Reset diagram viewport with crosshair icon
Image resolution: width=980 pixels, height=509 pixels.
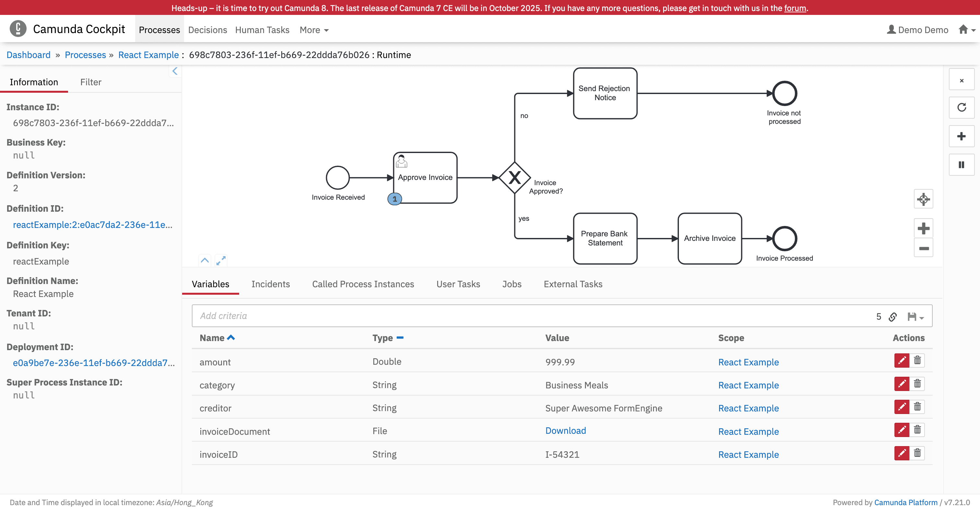point(923,199)
